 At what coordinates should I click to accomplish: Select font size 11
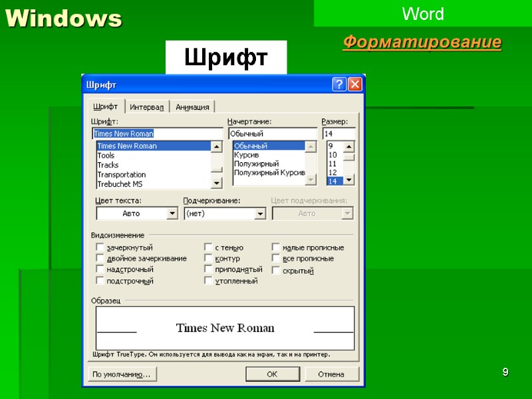click(x=335, y=164)
